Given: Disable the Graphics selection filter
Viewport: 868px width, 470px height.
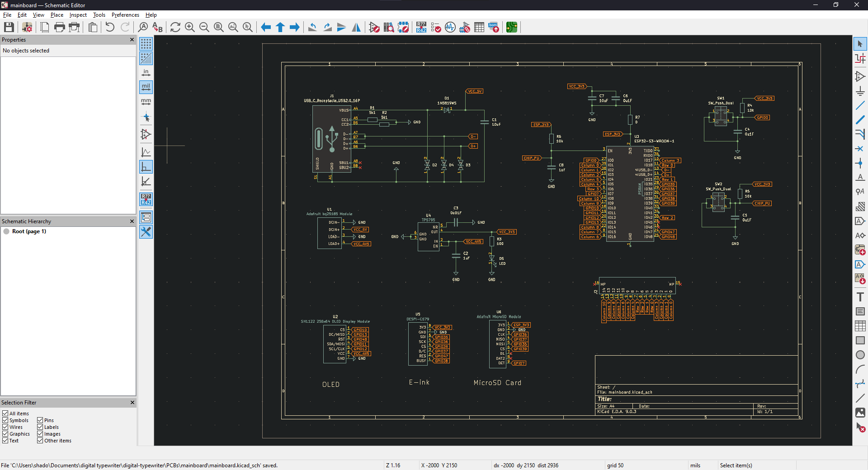Looking at the screenshot, I should 5,433.
